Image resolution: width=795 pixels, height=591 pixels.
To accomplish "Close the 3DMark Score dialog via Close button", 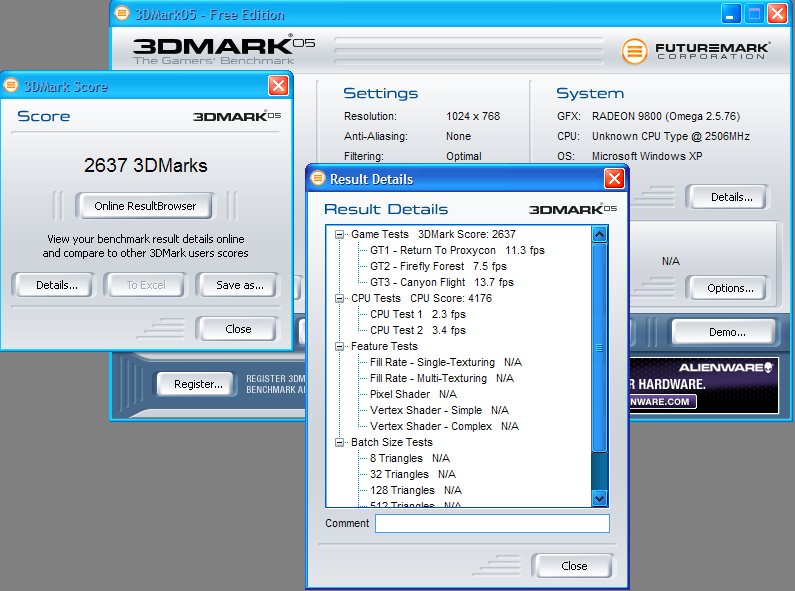I will click(238, 329).
